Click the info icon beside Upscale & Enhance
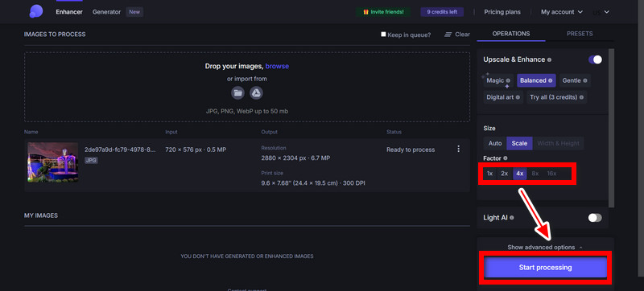Image resolution: width=644 pixels, height=291 pixels. 550,59
